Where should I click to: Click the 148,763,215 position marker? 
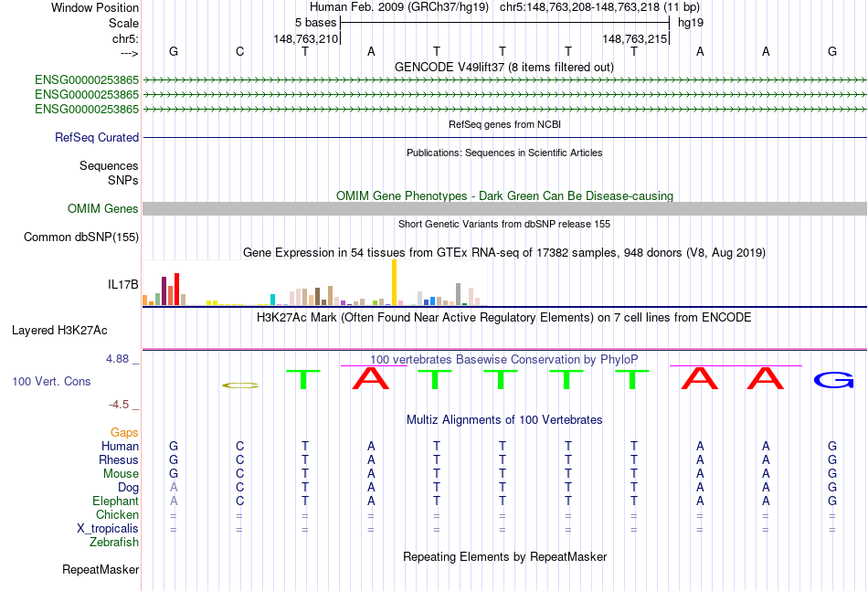coord(634,38)
